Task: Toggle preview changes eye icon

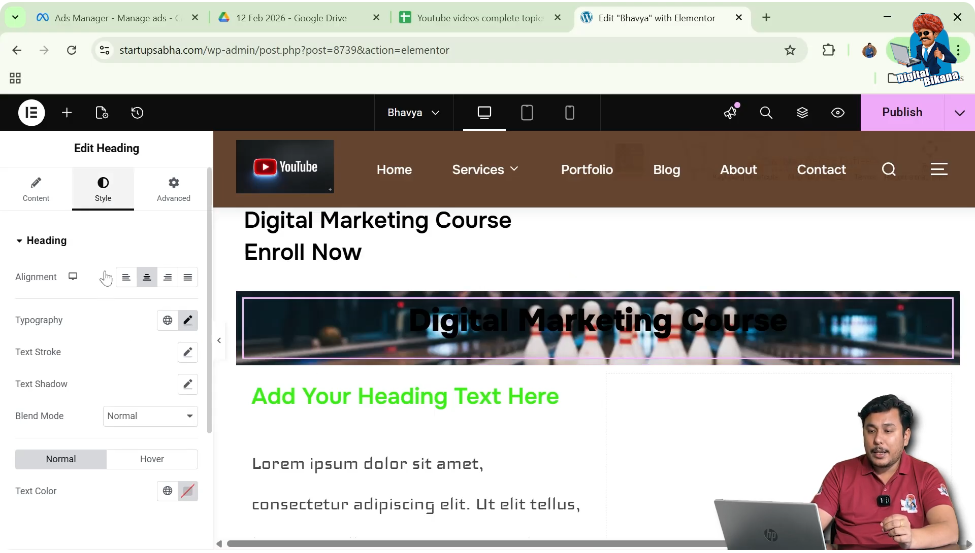Action: 838,113
